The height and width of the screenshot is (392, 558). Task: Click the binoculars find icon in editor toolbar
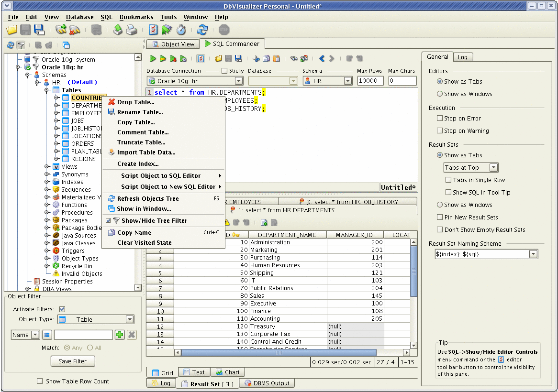(294, 59)
